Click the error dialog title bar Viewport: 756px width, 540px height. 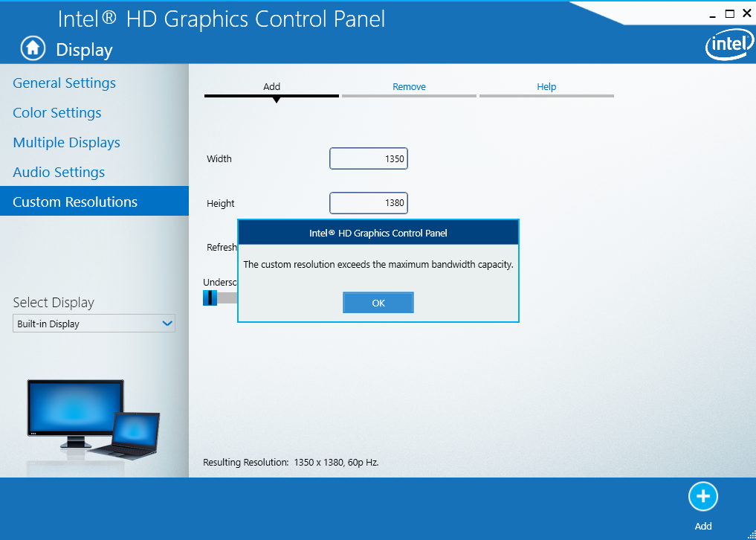[x=378, y=233]
